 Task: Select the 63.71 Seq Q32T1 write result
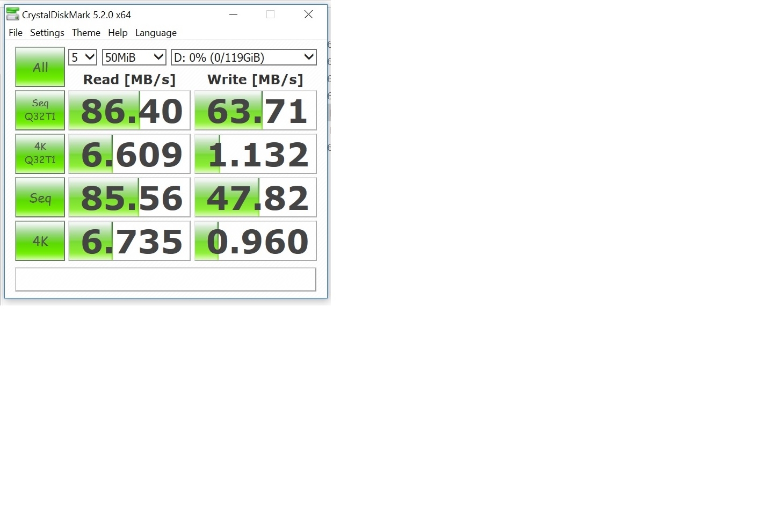(x=256, y=110)
